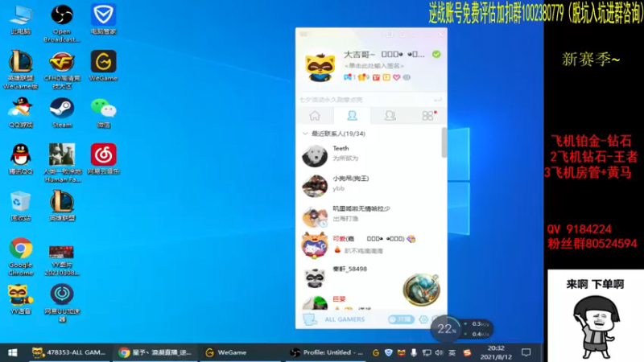Open contact Teeth in the list
Screen dimensions: 644x362
click(x=369, y=155)
